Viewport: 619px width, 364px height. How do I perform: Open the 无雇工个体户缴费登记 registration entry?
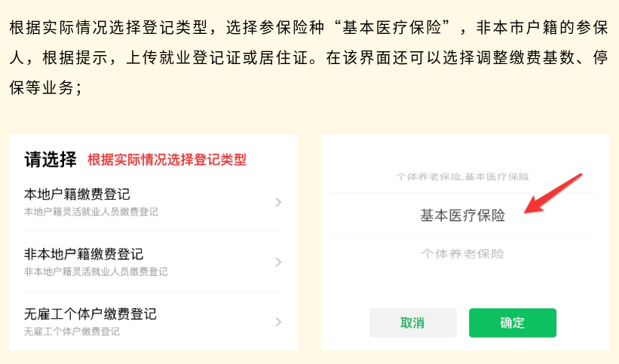90,314
